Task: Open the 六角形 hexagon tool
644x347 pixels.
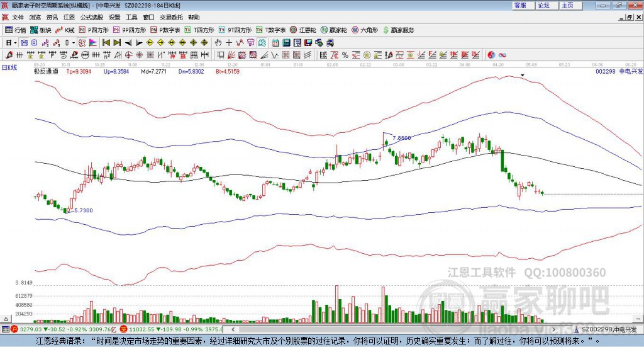Action: click(x=365, y=30)
